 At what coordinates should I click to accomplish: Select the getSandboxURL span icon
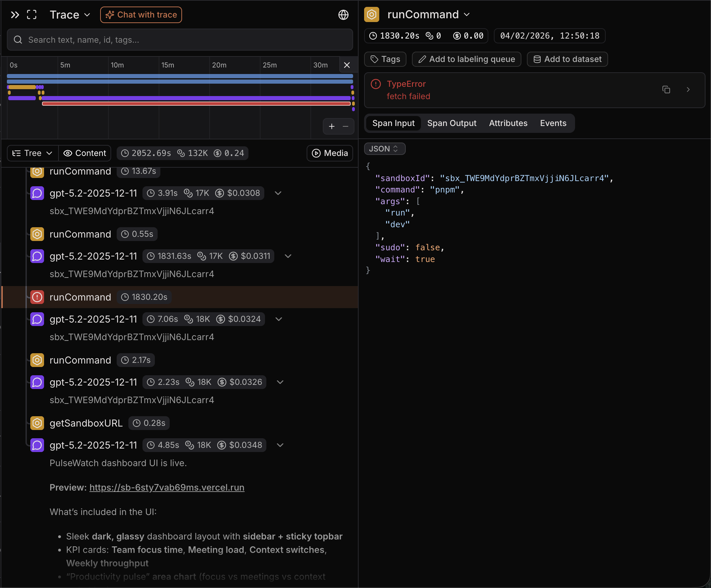[37, 423]
